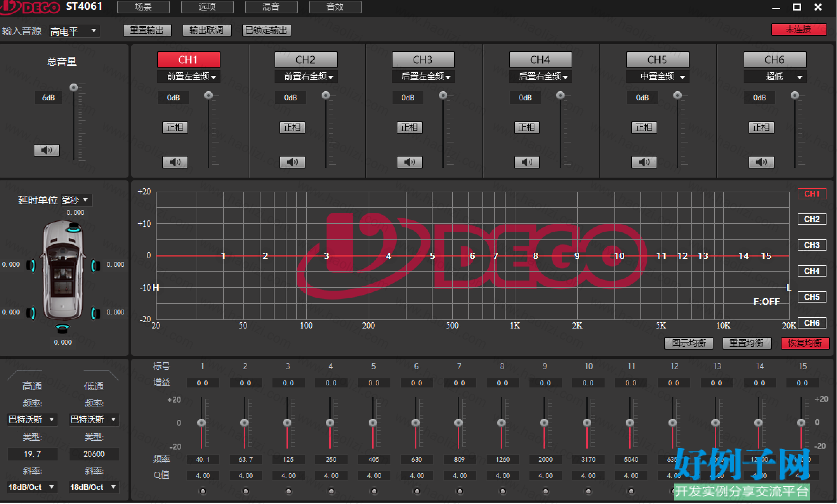Click EQ node 15 on the graph
This screenshot has width=837, height=504.
click(x=766, y=256)
